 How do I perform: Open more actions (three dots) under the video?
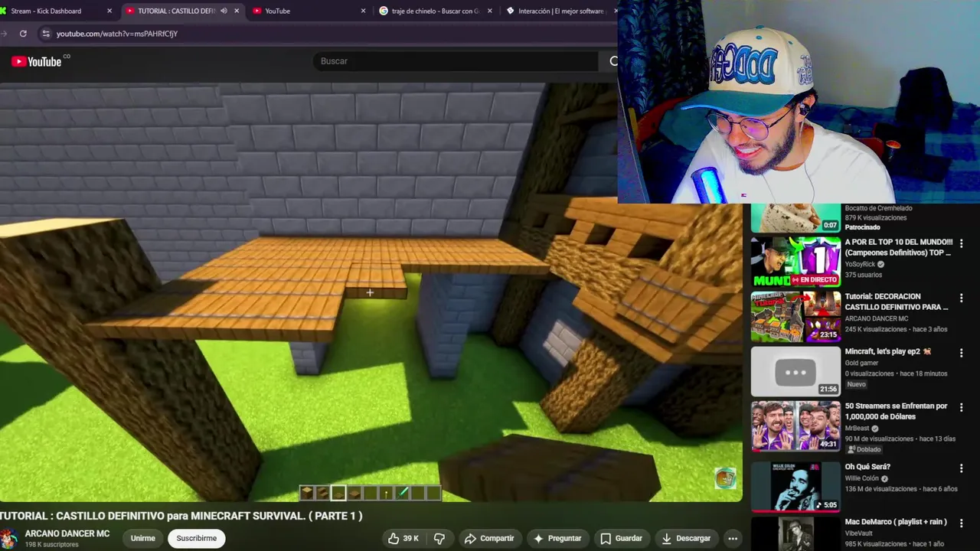[732, 538]
